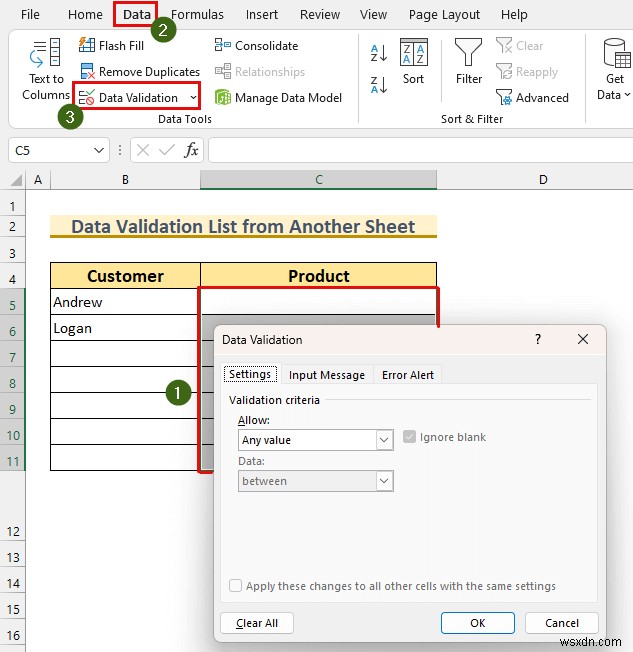
Task: Click the title Data Validation List cell
Action: pyautogui.click(x=243, y=227)
